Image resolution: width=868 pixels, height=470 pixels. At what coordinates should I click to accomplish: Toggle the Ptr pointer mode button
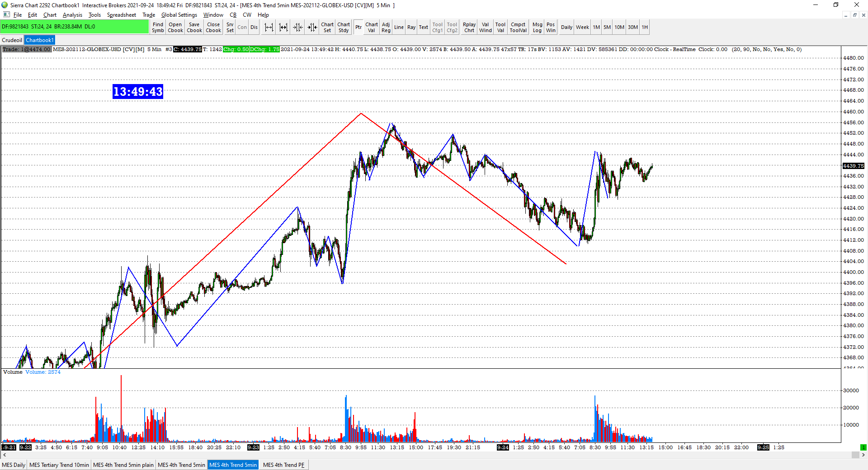(359, 28)
